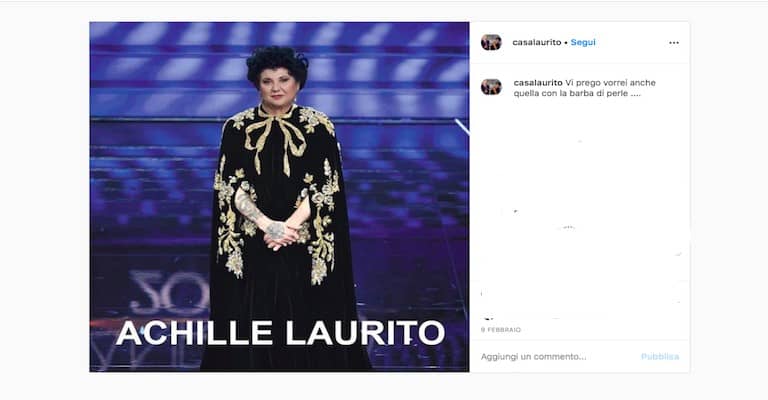Select the caption text about barba di perle
The width and height of the screenshot is (768, 400).
[x=584, y=88]
